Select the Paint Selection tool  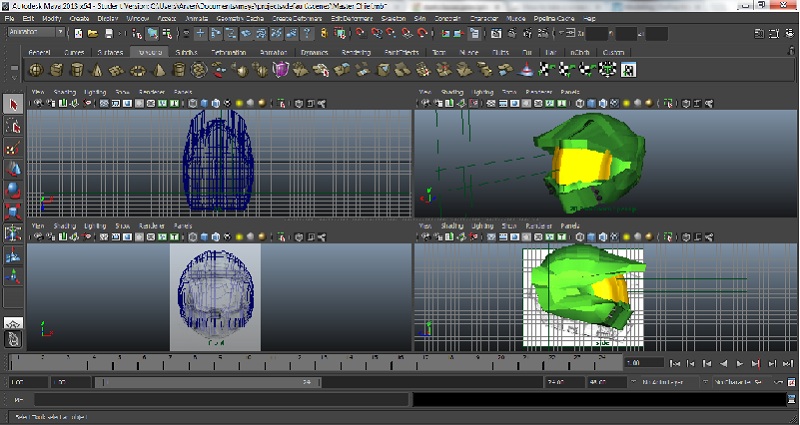click(x=13, y=148)
